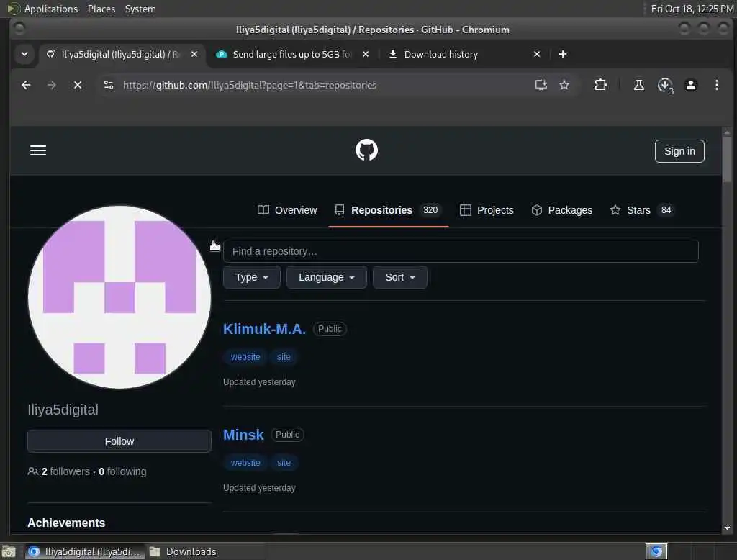Screen dimensions: 737x560
Task: Open the Projects profile tab
Action: coord(487,210)
